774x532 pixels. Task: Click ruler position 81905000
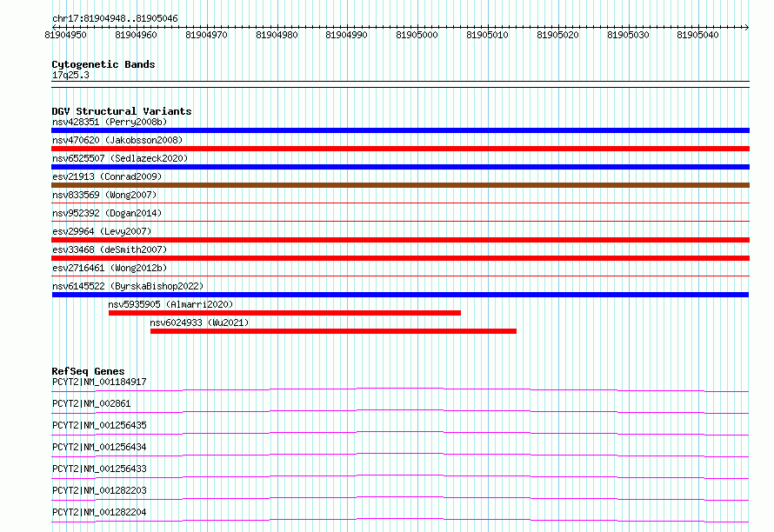417,35
